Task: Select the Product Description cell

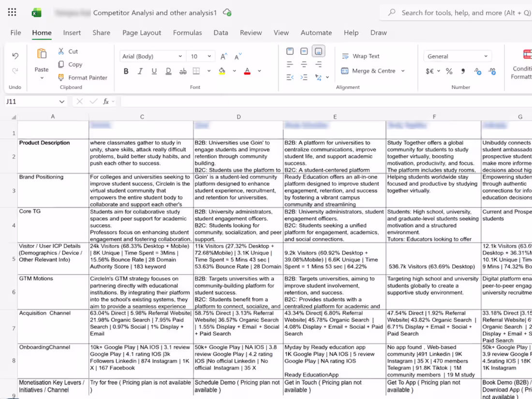Action: point(53,156)
